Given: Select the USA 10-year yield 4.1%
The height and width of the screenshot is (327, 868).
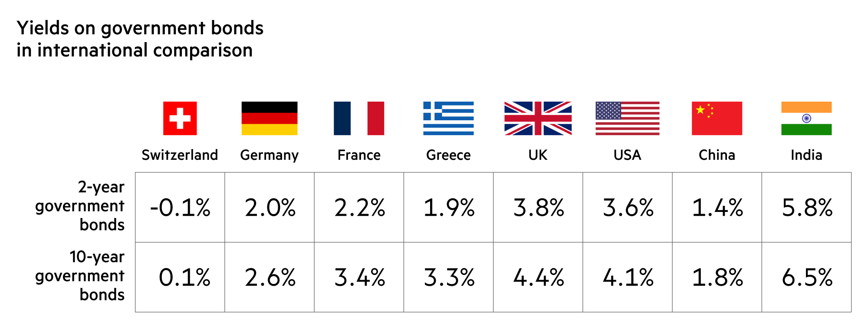Looking at the screenshot, I should 628,277.
